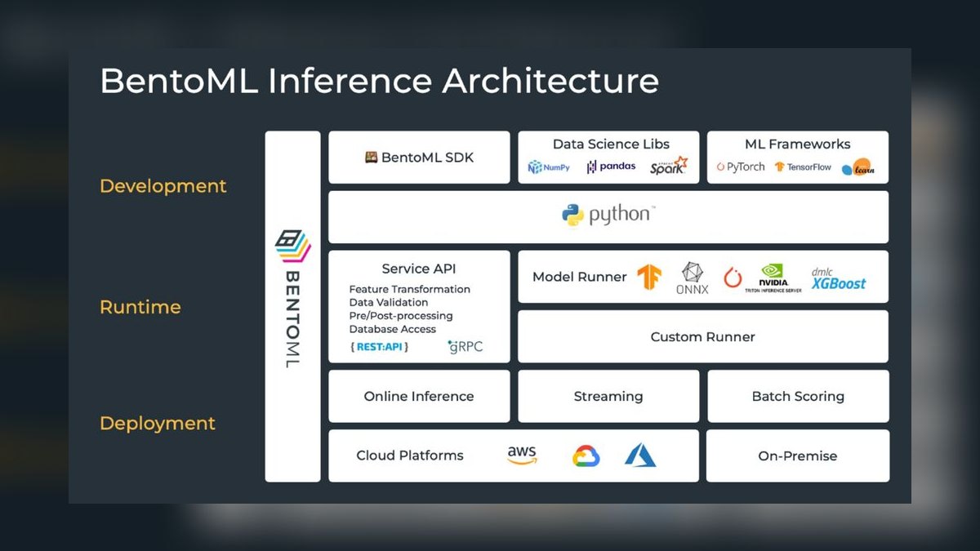Click the AWS logo
This screenshot has width=980, height=551.
[522, 455]
